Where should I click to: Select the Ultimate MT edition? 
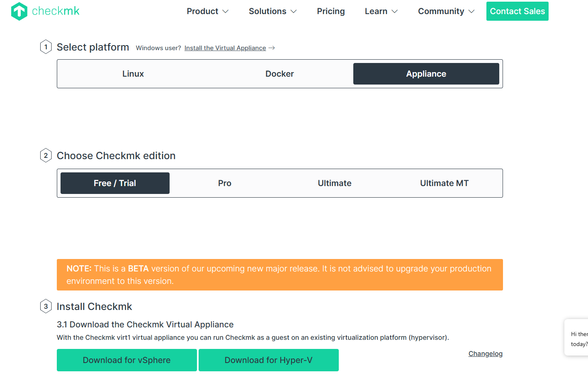[x=445, y=183]
